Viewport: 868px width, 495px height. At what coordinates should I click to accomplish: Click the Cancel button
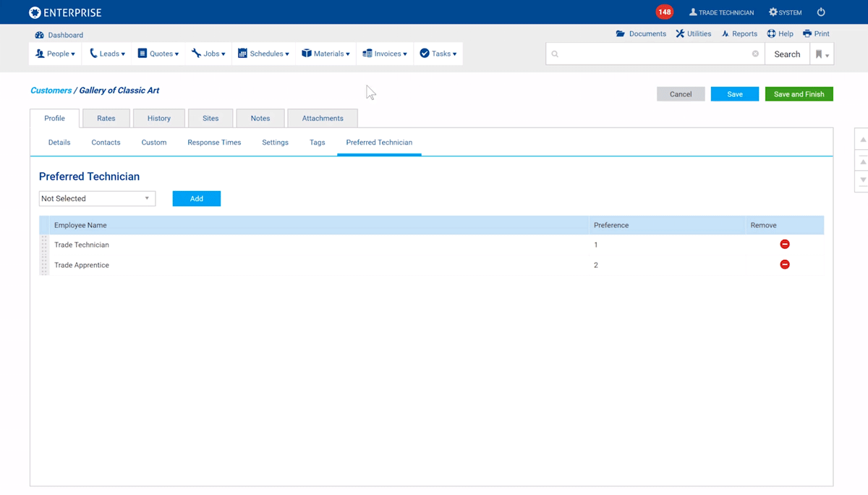click(x=681, y=94)
